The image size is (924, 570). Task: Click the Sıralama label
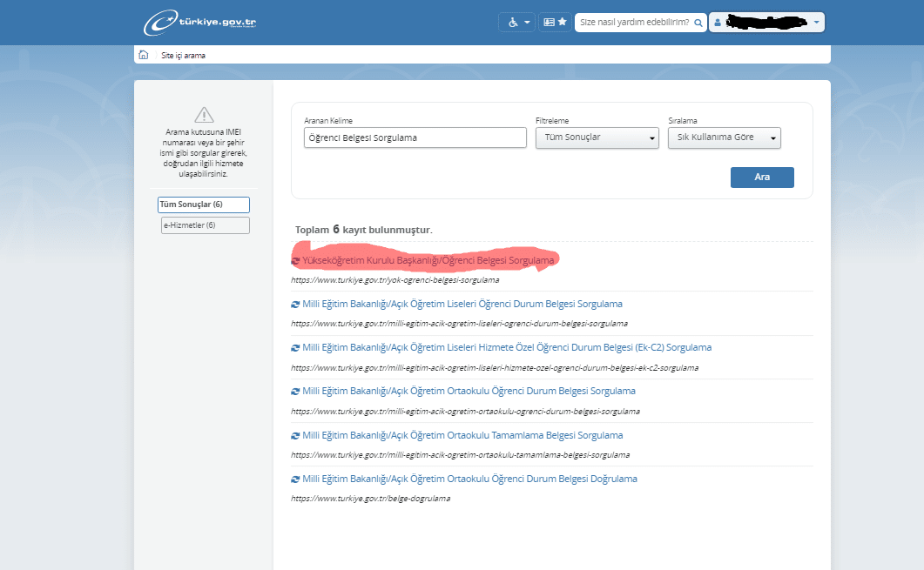(x=683, y=121)
